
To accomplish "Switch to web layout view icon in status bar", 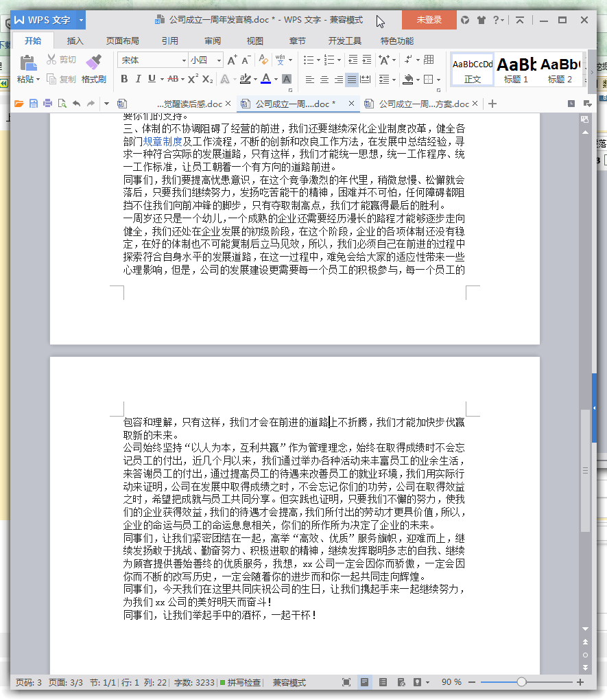I will pyautogui.click(x=401, y=682).
